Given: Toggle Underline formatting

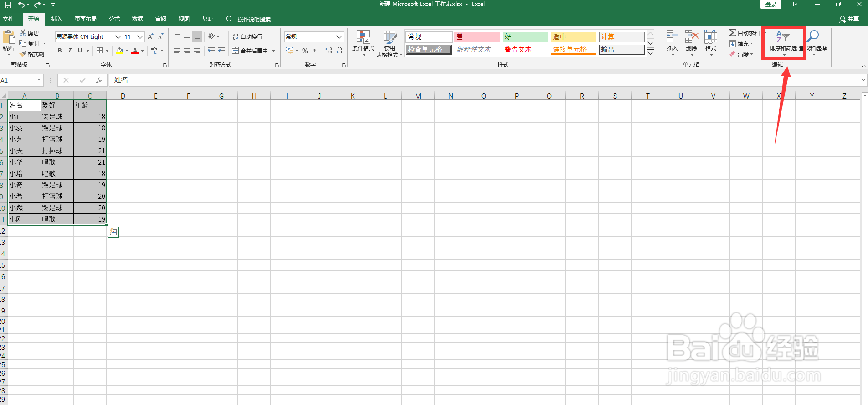Looking at the screenshot, I should 80,51.
